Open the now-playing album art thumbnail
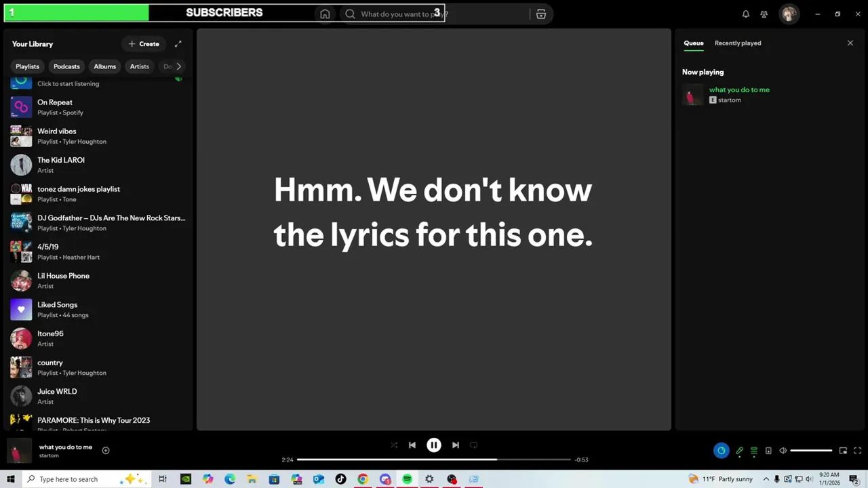This screenshot has height=488, width=868. [19, 451]
